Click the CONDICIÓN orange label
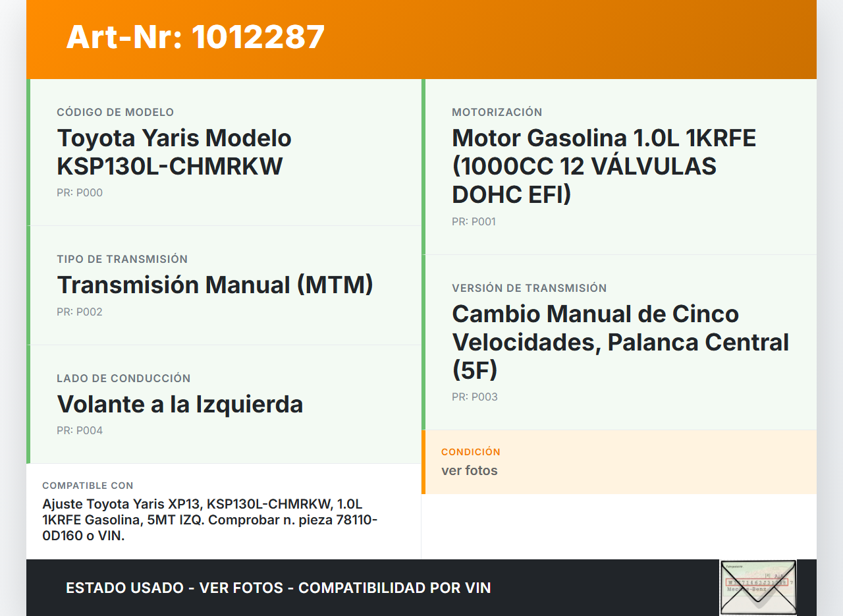The width and height of the screenshot is (843, 616). [x=470, y=452]
